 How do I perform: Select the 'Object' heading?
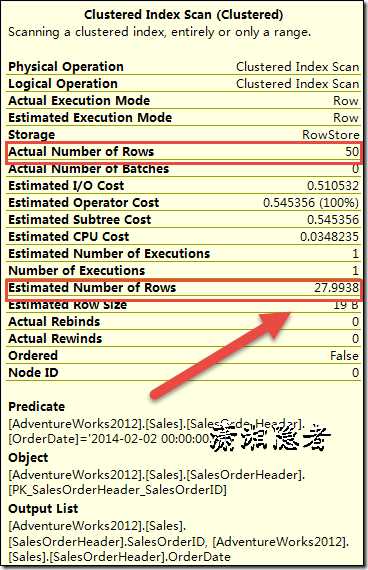point(28,458)
